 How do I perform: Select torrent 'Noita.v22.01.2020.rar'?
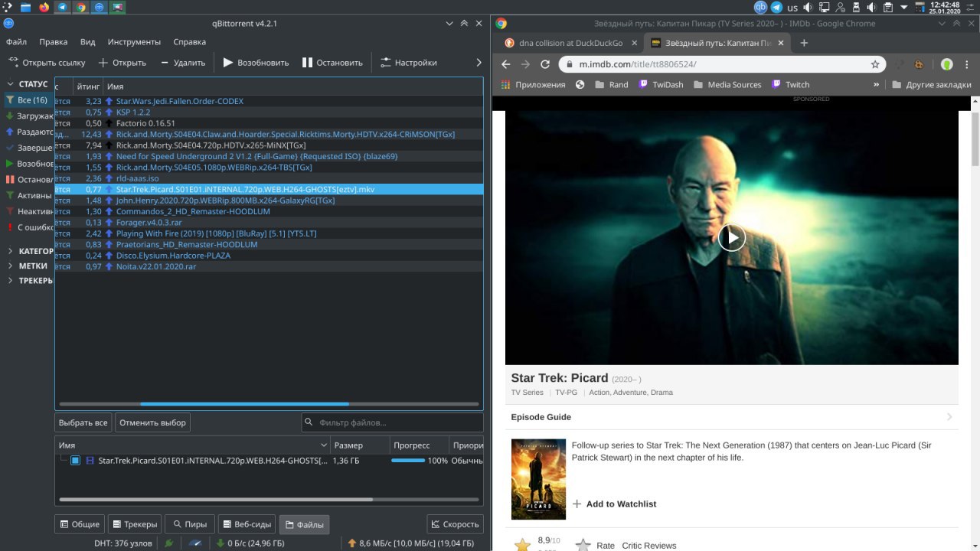tap(156, 266)
